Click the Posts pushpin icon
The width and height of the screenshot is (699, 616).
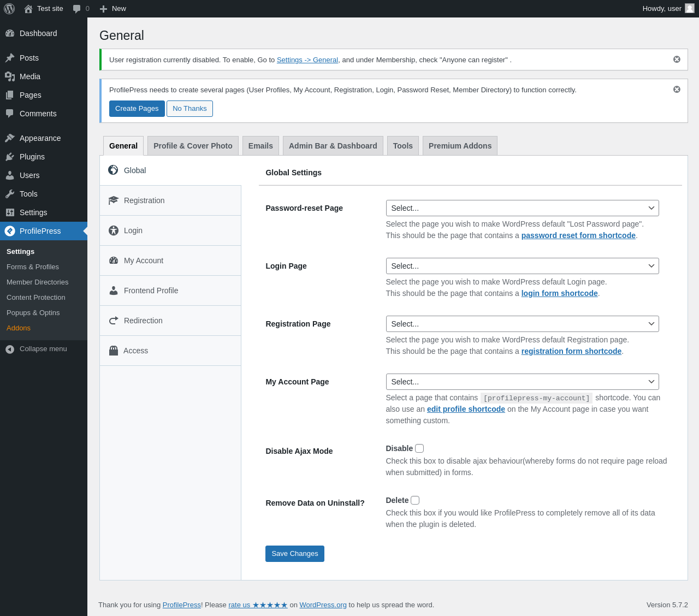10,58
